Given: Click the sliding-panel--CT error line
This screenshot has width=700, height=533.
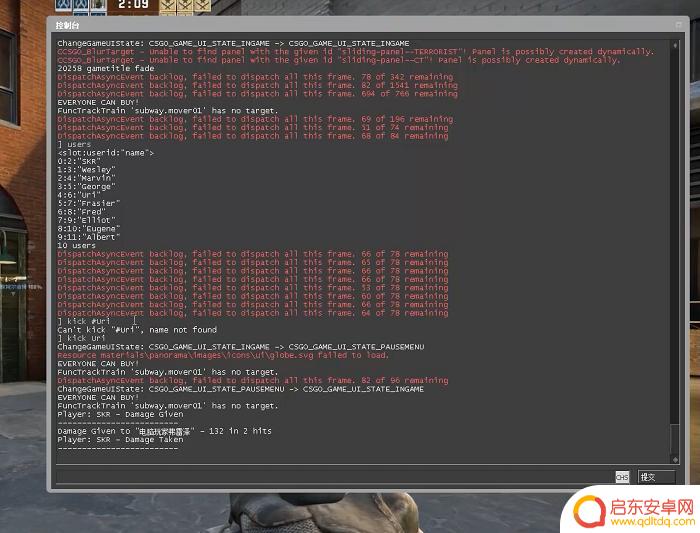Looking at the screenshot, I should click(x=338, y=60).
